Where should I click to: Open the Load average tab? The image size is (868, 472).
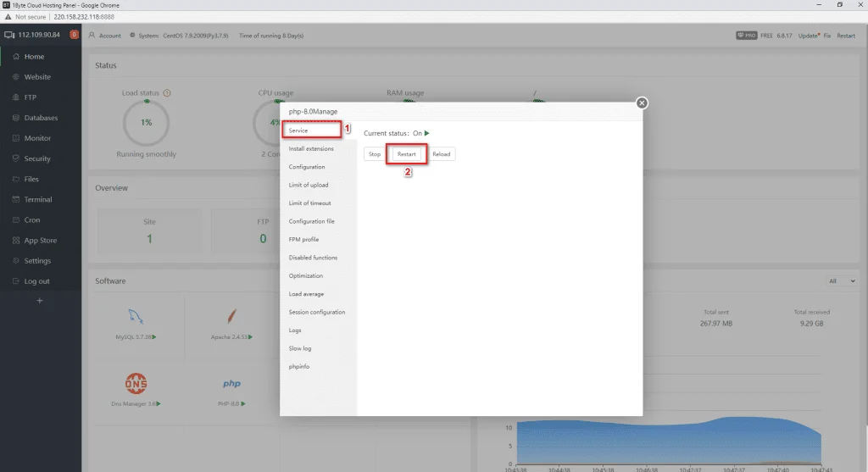(x=306, y=294)
